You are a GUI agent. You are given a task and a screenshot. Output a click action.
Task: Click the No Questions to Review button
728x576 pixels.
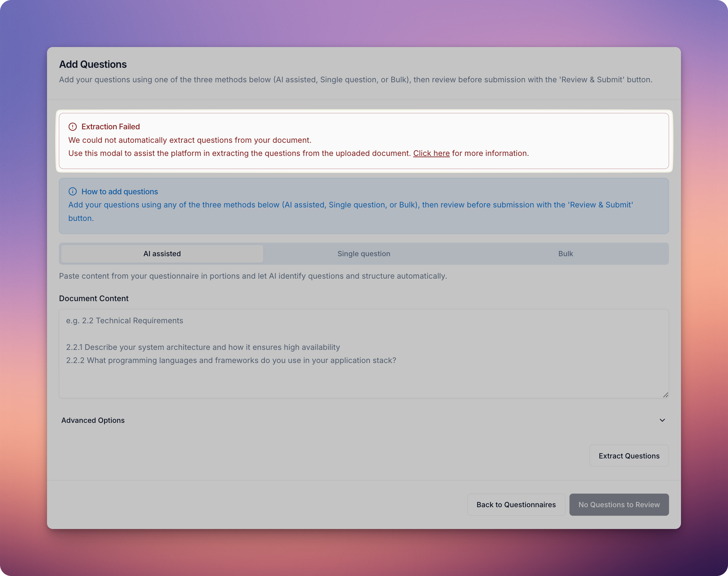619,504
